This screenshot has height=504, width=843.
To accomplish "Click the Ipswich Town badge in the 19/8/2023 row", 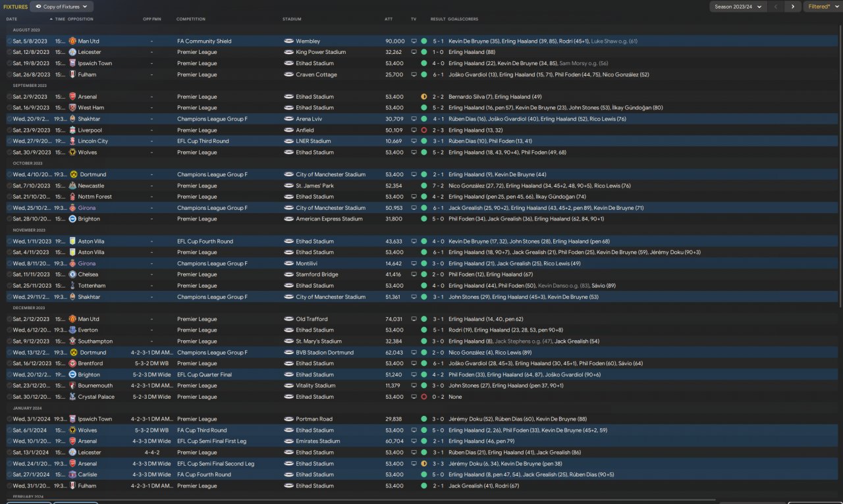I will point(72,64).
